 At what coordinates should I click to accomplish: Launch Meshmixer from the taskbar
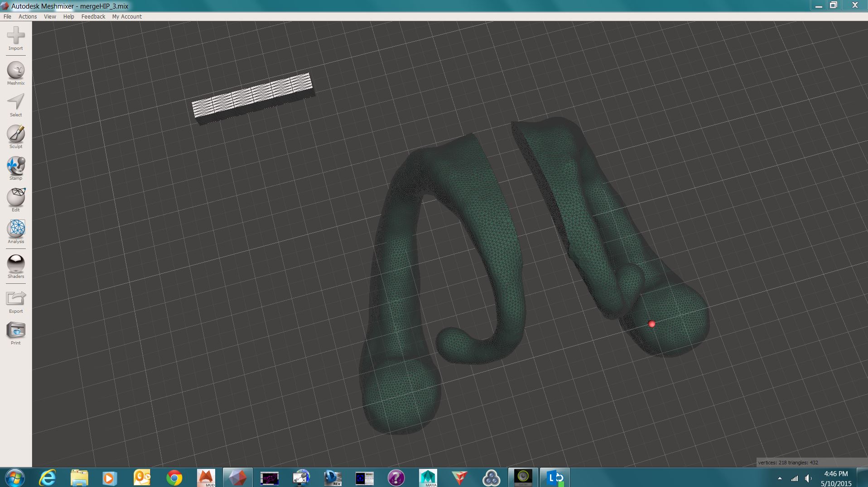pos(237,477)
